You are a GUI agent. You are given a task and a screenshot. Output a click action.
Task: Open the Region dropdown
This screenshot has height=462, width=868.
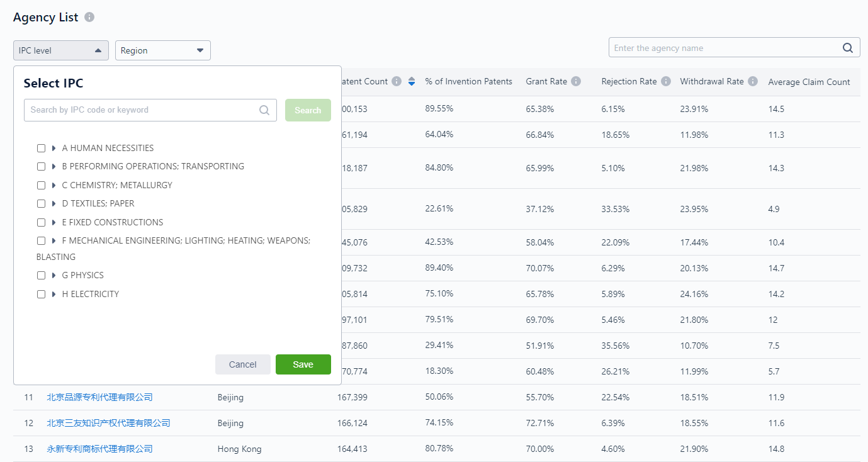pyautogui.click(x=162, y=50)
